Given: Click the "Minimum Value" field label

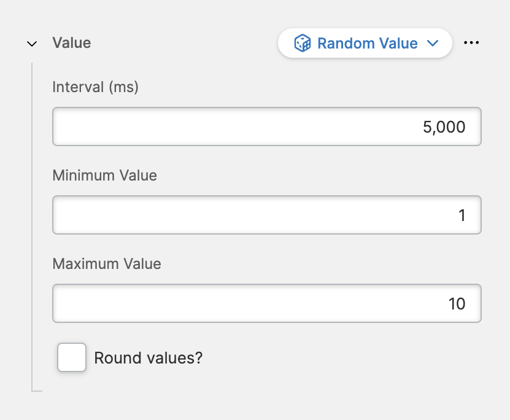Looking at the screenshot, I should coord(105,176).
